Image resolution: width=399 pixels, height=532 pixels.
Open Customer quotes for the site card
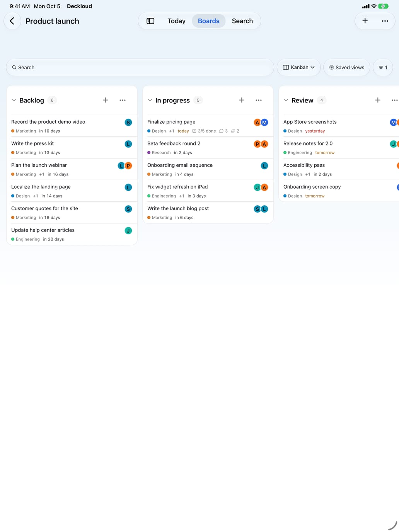[72, 213]
